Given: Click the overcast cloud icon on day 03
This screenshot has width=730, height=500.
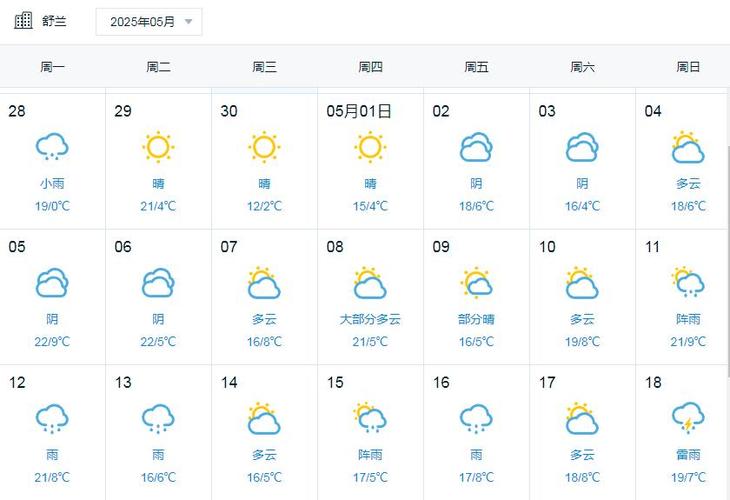Looking at the screenshot, I should 582,147.
